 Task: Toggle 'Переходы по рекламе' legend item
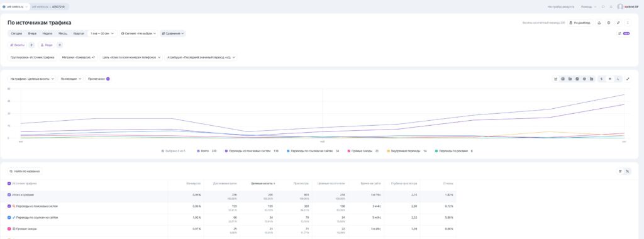[x=454, y=151]
